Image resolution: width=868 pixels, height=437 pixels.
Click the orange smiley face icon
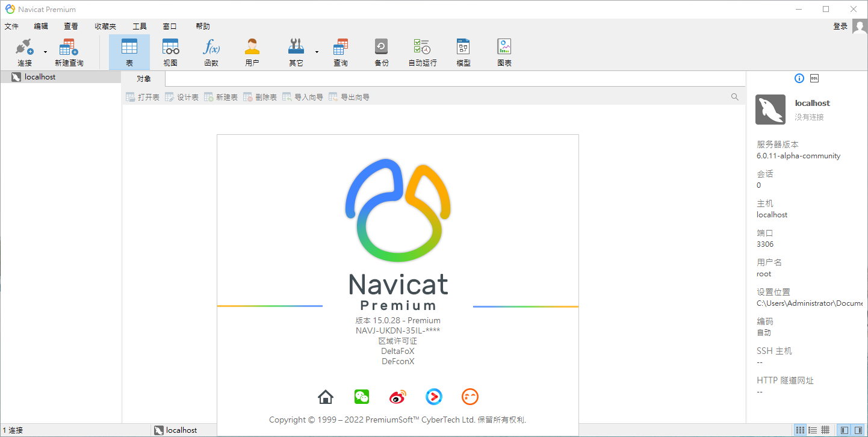pos(470,397)
